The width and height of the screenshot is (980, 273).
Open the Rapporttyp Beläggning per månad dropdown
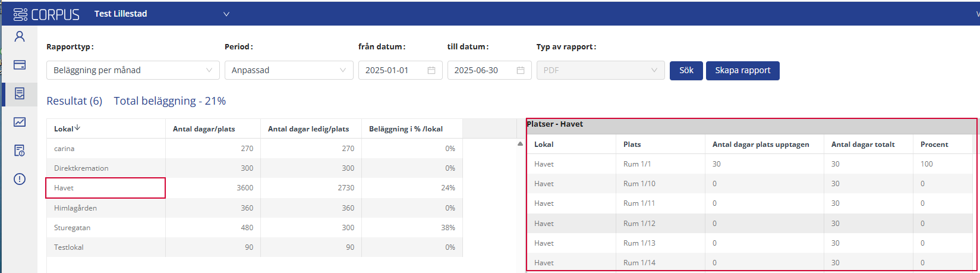click(133, 70)
